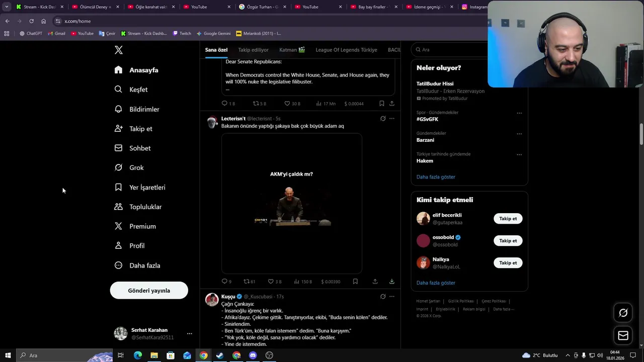644x362 pixels.
Task: Like the Lecterisn't post with 3 B likes
Action: [x=274, y=282]
